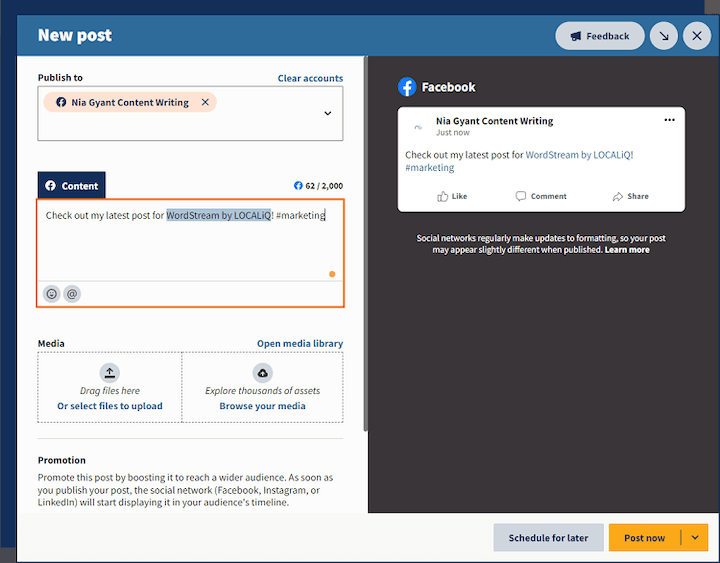Click Share in the Facebook preview

(630, 196)
